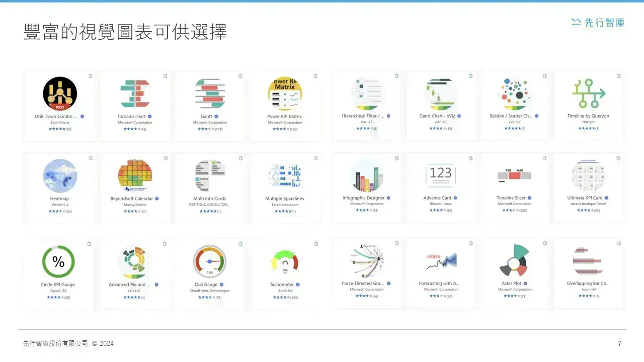Choose the Dial Gauge 165 icon
The height and width of the screenshot is (362, 644).
click(x=210, y=261)
